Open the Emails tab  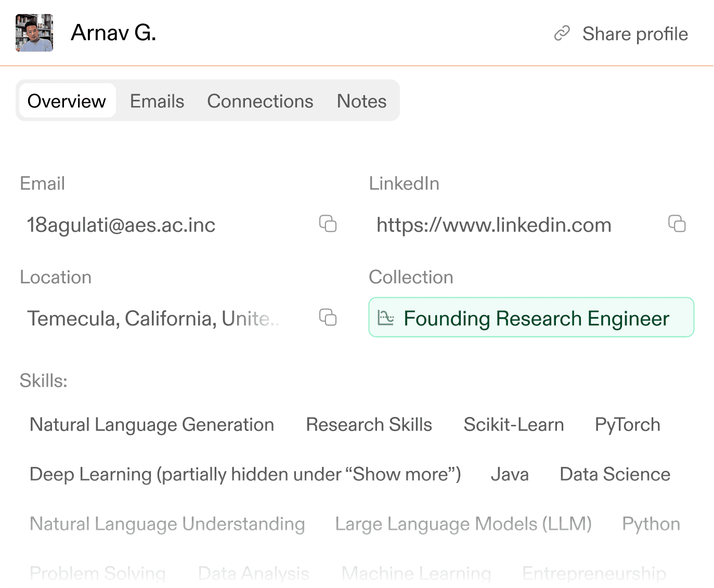pos(157,101)
